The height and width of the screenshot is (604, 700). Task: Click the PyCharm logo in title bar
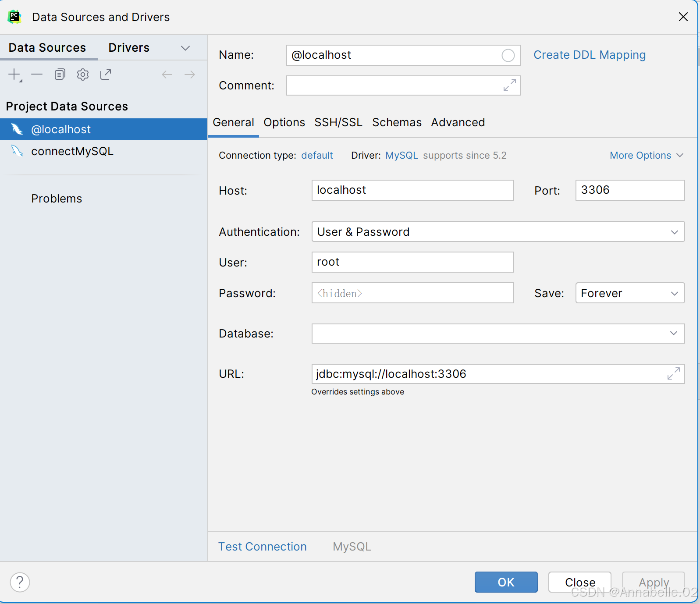point(14,17)
